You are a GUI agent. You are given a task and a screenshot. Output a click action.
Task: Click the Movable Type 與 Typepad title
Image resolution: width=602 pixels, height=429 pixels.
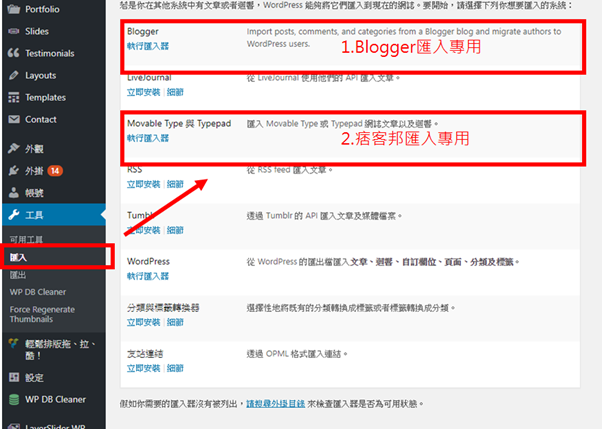pos(179,124)
